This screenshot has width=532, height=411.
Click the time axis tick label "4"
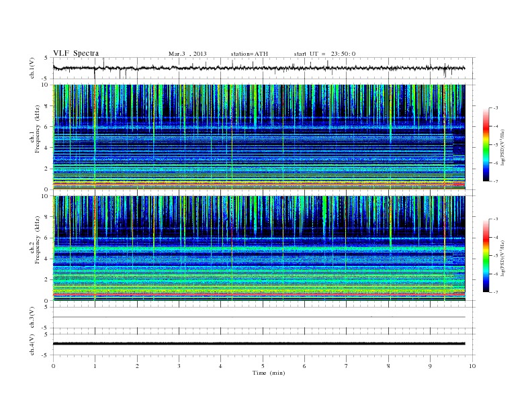pyautogui.click(x=220, y=366)
